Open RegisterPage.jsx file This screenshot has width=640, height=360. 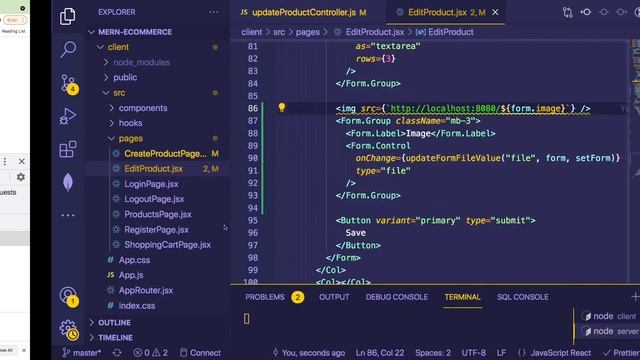pyautogui.click(x=156, y=230)
